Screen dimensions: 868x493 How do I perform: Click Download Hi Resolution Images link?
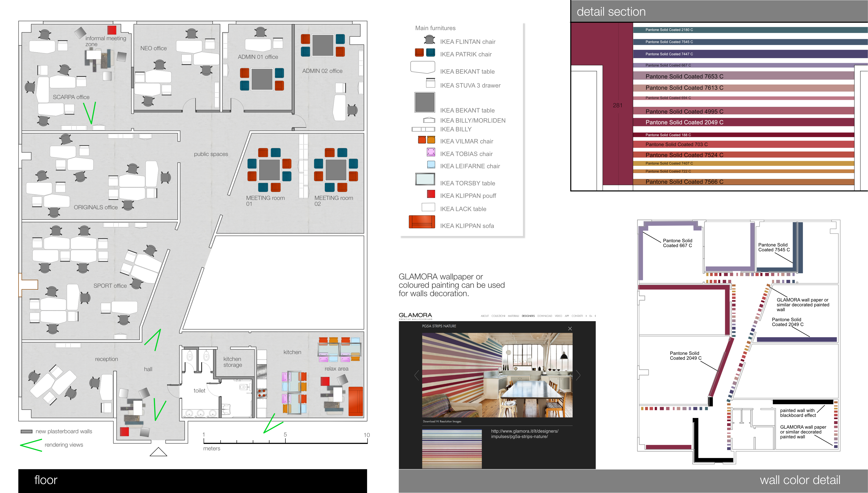[442, 422]
